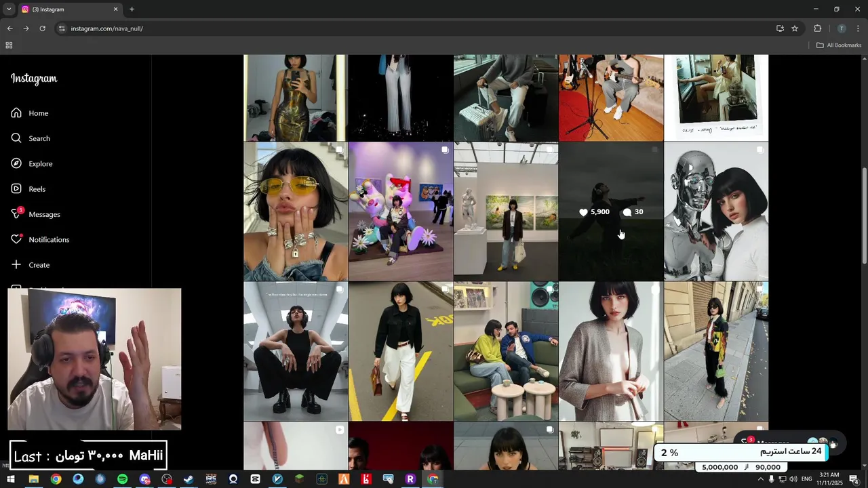Click the Create plus item
The image size is (868, 488).
point(31,265)
